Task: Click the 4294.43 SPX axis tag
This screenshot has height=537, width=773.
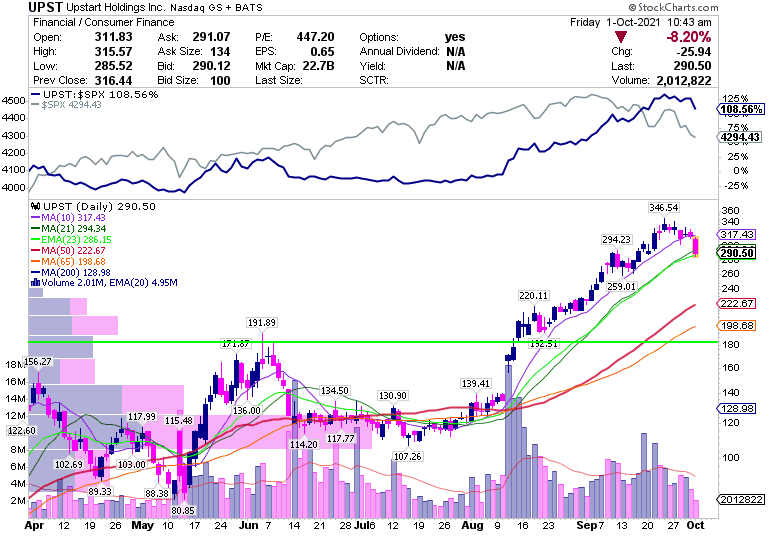Action: click(x=740, y=137)
